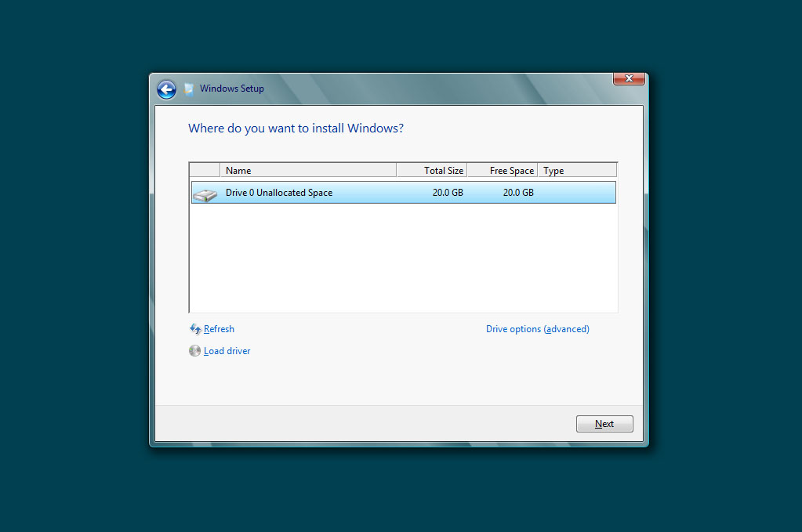Image resolution: width=802 pixels, height=532 pixels.
Task: Go back using the blue arrow button
Action: coord(166,89)
